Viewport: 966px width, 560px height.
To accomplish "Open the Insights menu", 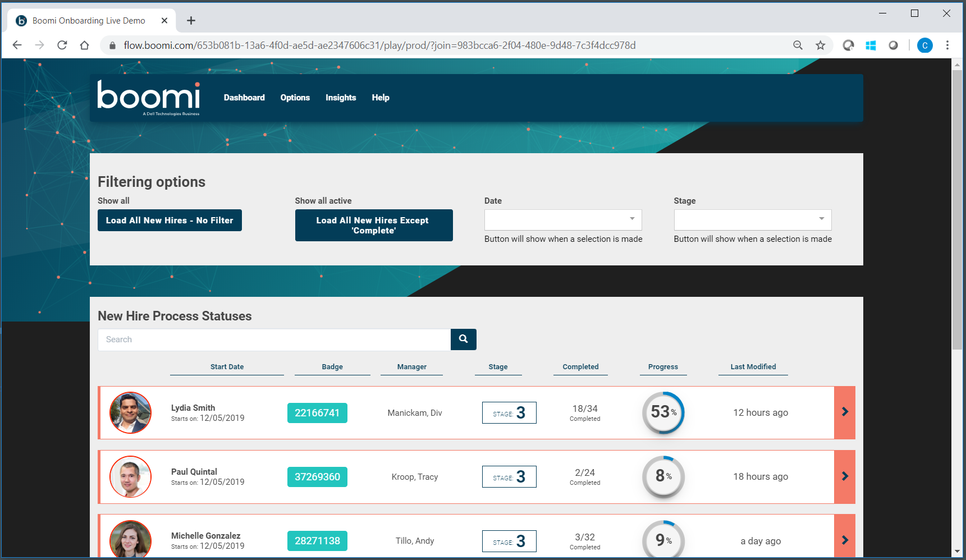I will point(341,98).
